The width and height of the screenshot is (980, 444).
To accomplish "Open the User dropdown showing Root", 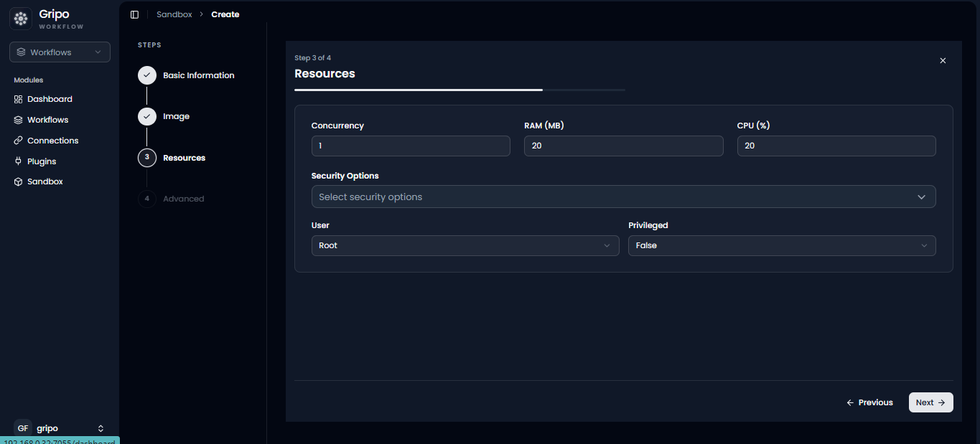I will pyautogui.click(x=465, y=245).
